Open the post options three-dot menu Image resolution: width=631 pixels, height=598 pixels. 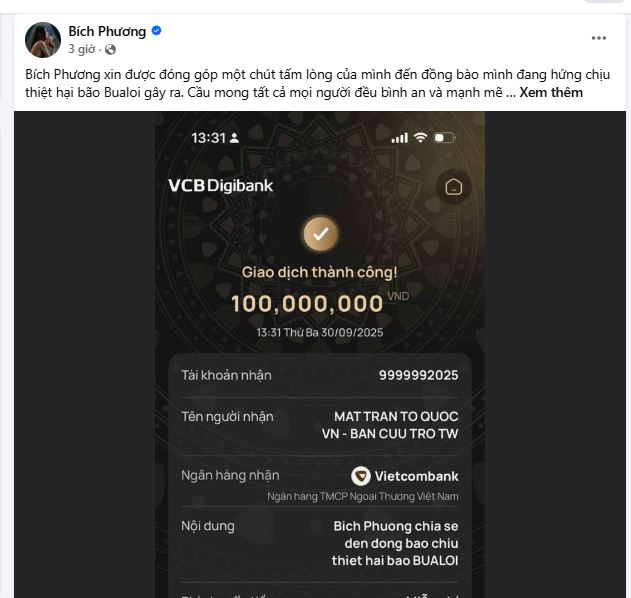[x=598, y=38]
